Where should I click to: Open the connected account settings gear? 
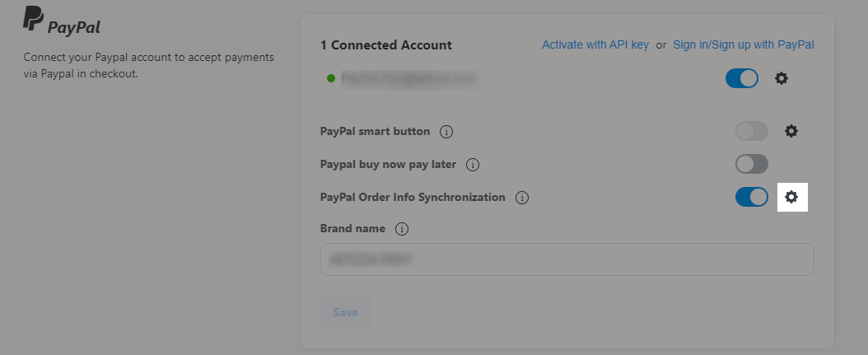(781, 78)
